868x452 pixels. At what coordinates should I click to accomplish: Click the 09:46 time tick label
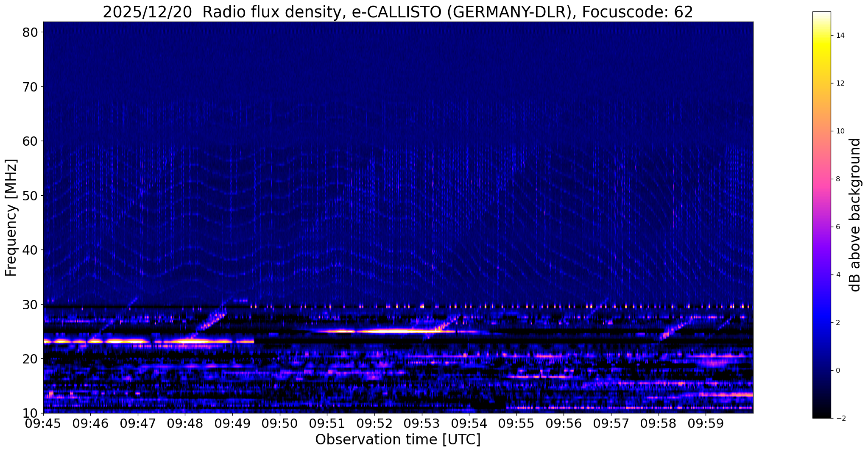pos(90,424)
